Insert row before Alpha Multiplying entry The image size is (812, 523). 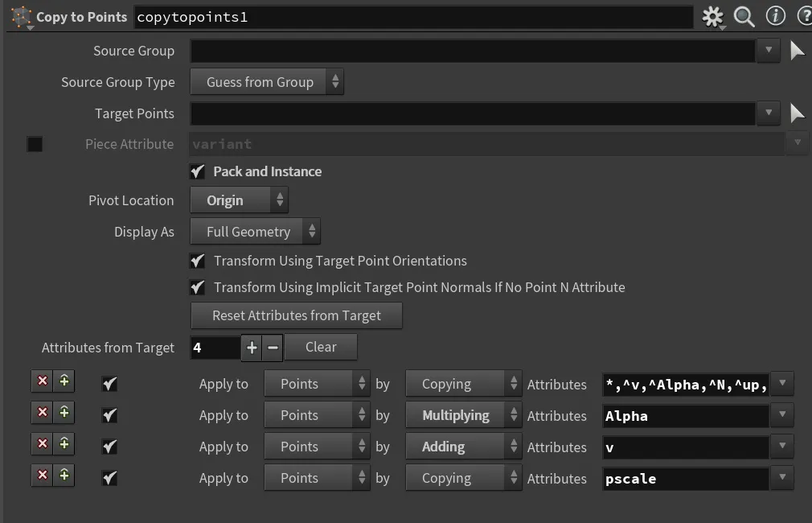[64, 412]
